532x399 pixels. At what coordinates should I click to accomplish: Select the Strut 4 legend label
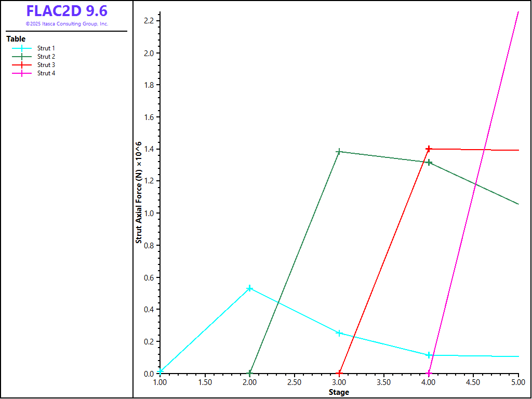coord(46,73)
